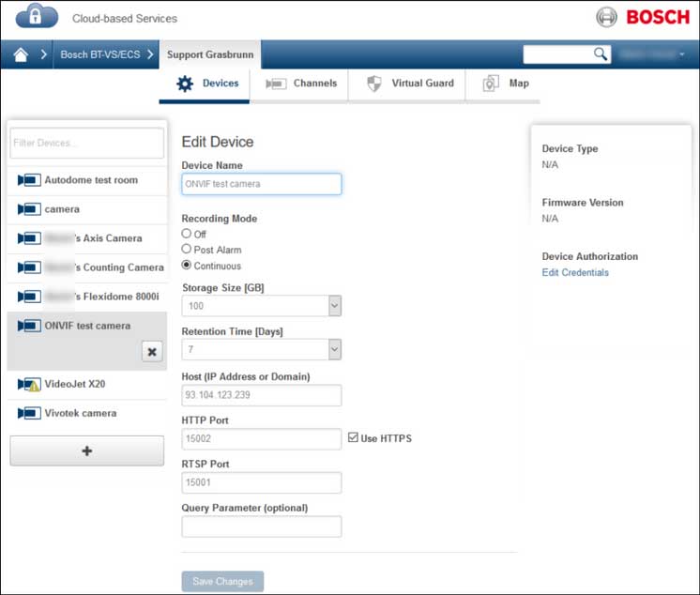The image size is (700, 595).
Task: Expand the Retention Time dropdown
Action: click(x=335, y=349)
